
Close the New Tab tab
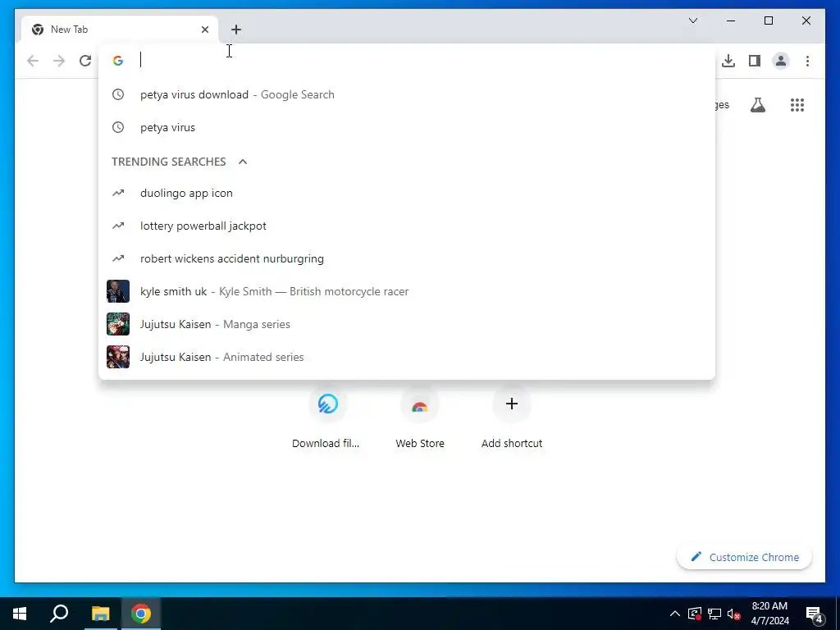click(204, 30)
